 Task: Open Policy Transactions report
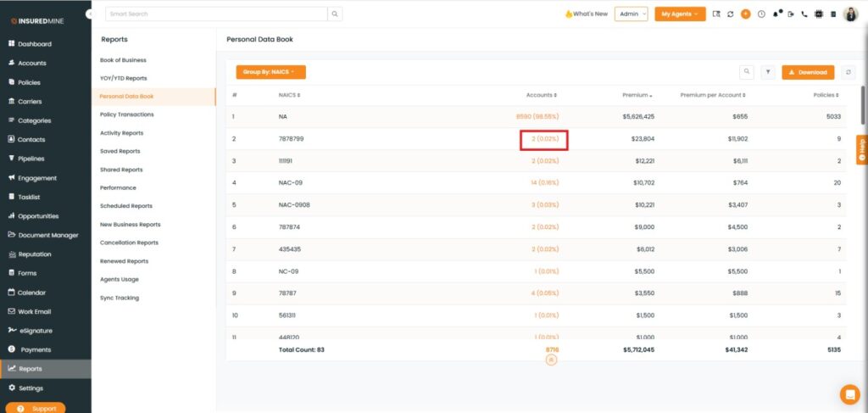[x=127, y=114]
